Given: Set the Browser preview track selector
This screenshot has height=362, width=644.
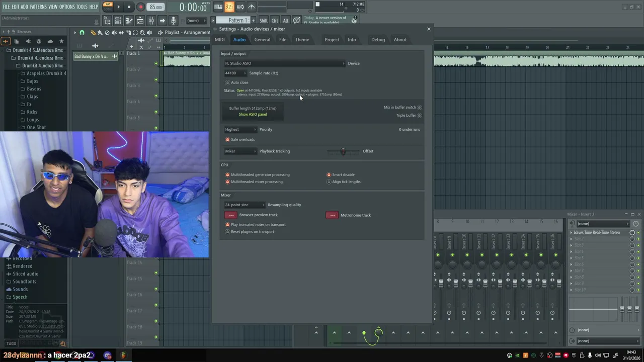Looking at the screenshot, I should (x=231, y=215).
